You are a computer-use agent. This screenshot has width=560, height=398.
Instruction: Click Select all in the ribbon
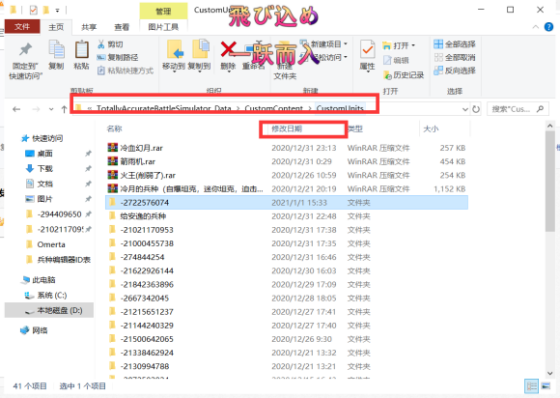click(454, 44)
